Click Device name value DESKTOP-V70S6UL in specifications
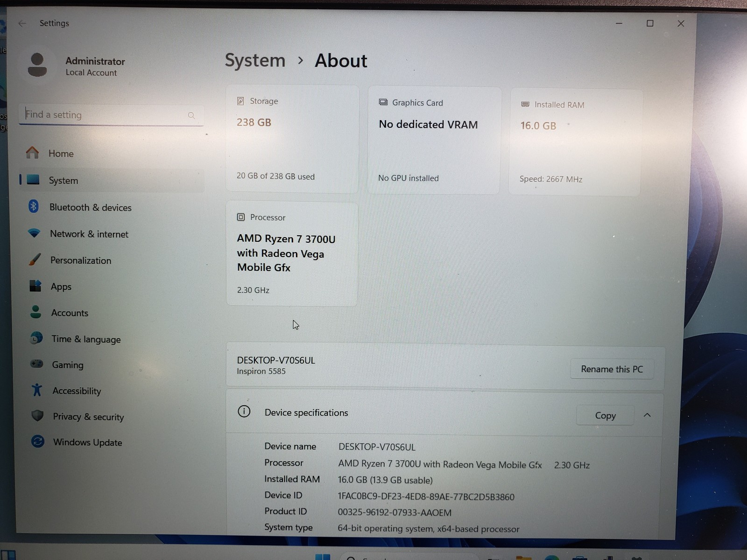The height and width of the screenshot is (560, 747). click(377, 447)
